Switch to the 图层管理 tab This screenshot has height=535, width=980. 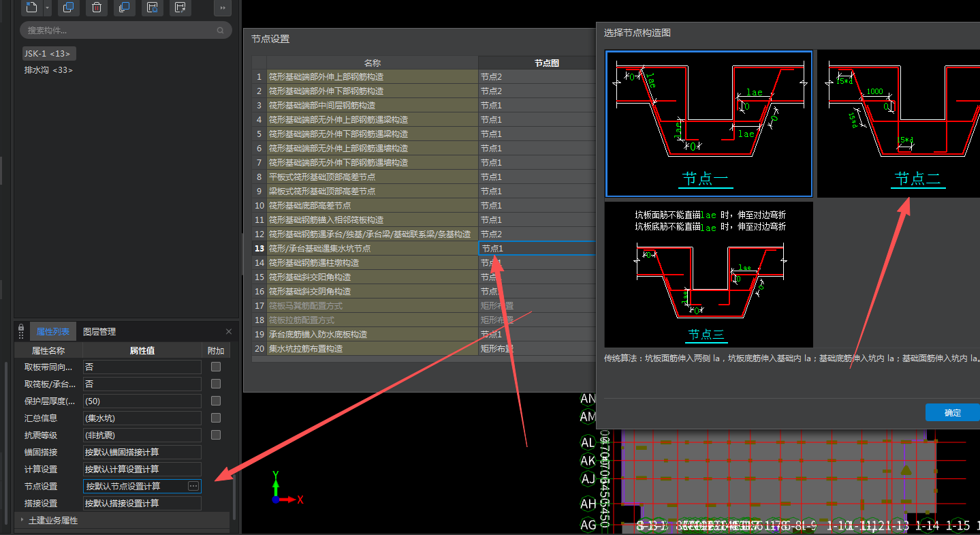(x=99, y=332)
